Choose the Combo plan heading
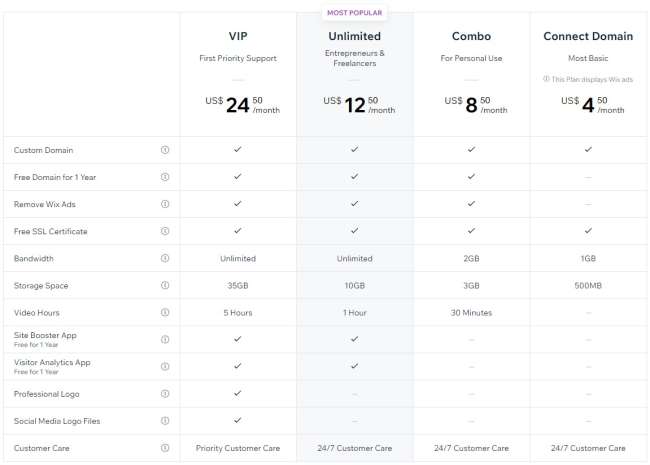This screenshot has height=465, width=650. (x=471, y=37)
